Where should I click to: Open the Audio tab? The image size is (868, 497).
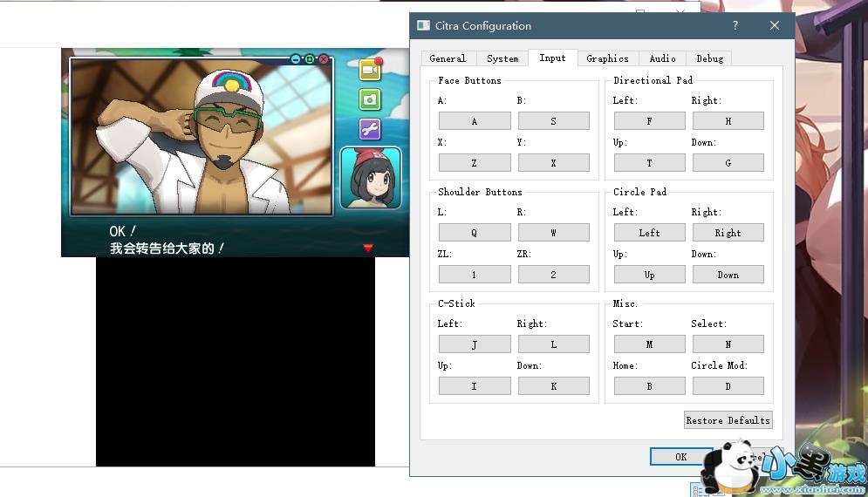point(663,58)
